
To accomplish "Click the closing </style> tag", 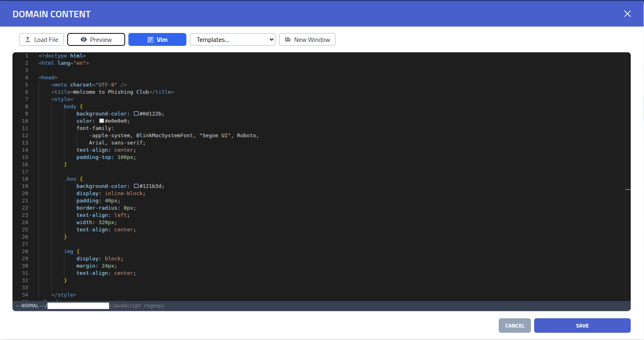I will click(x=64, y=295).
